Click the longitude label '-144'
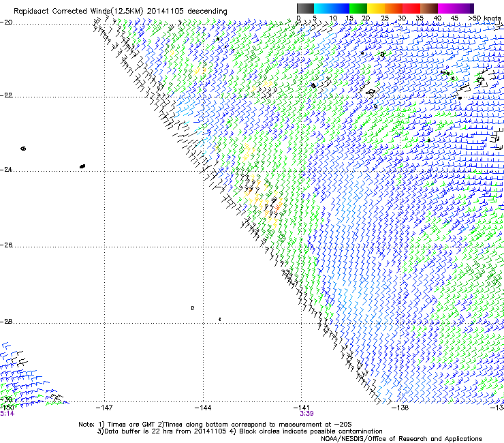The image size is (504, 443). click(x=203, y=408)
